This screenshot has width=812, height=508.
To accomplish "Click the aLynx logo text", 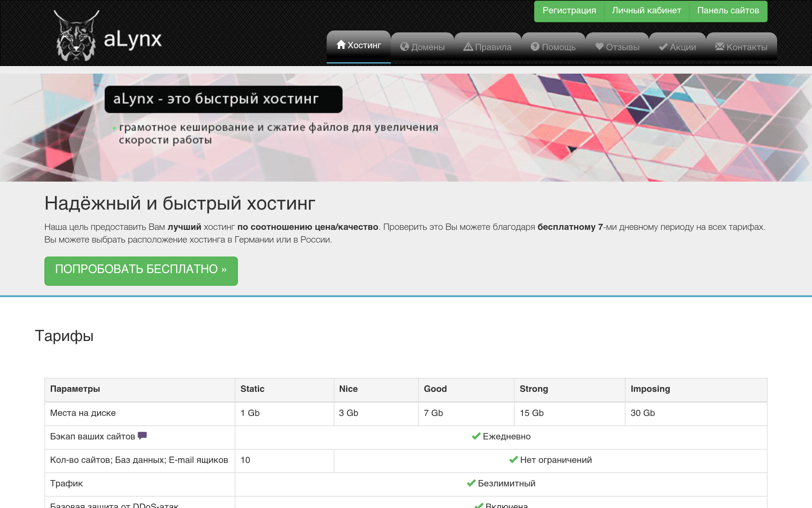I will [x=133, y=40].
